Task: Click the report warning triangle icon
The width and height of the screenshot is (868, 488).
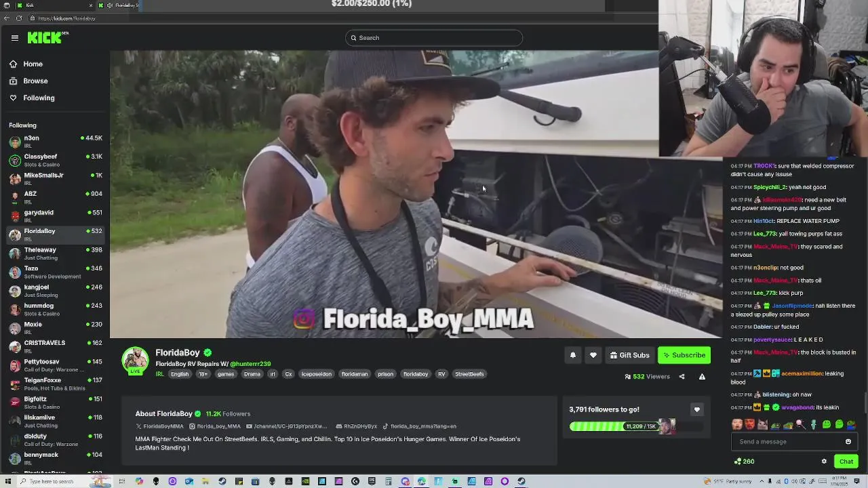Action: pyautogui.click(x=702, y=377)
